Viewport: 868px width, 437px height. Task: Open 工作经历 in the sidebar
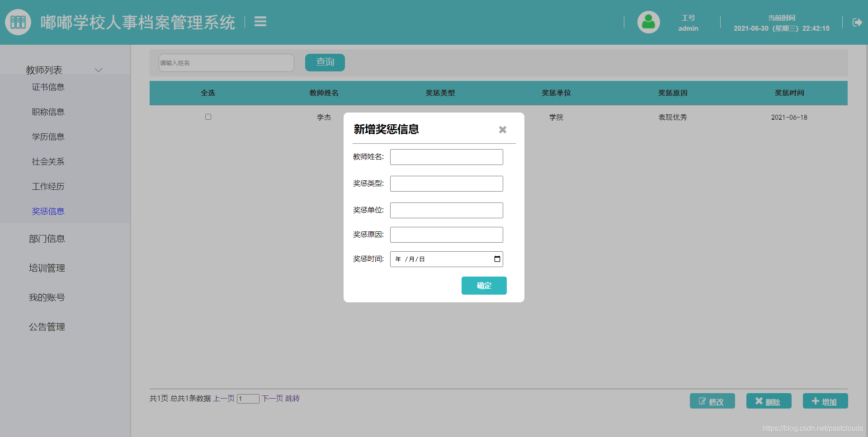[48, 186]
